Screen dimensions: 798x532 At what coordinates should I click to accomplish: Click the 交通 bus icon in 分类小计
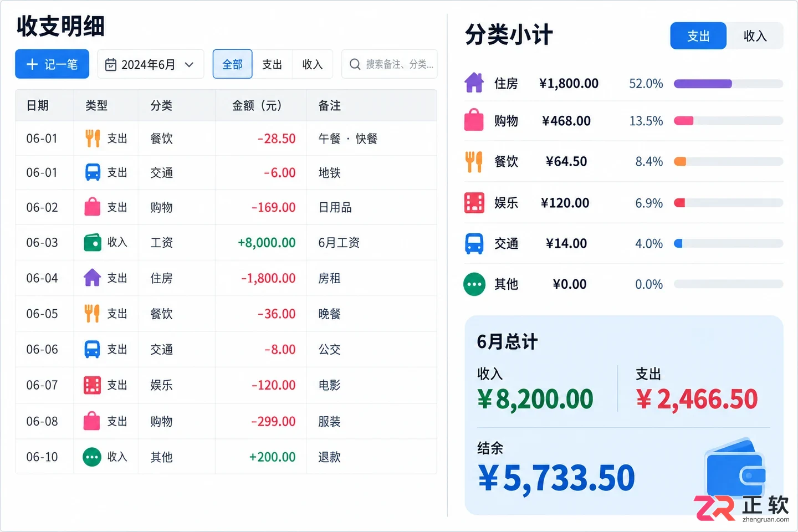[474, 244]
